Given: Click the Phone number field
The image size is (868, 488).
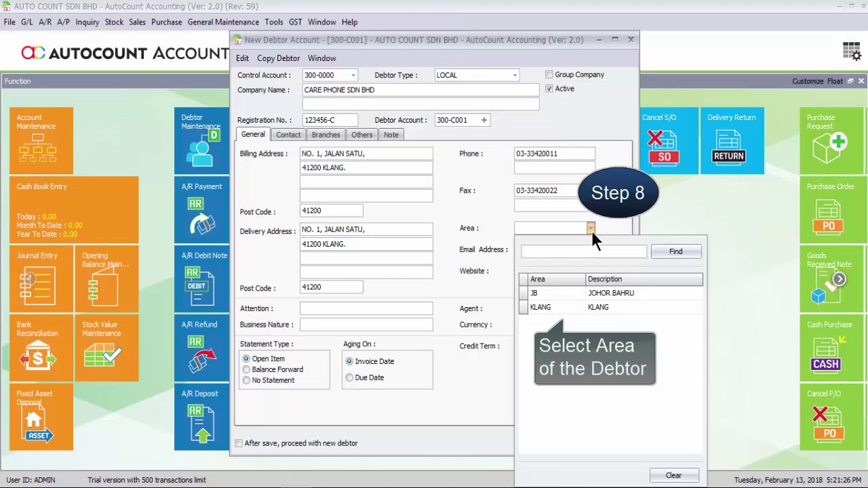Looking at the screenshot, I should (555, 154).
